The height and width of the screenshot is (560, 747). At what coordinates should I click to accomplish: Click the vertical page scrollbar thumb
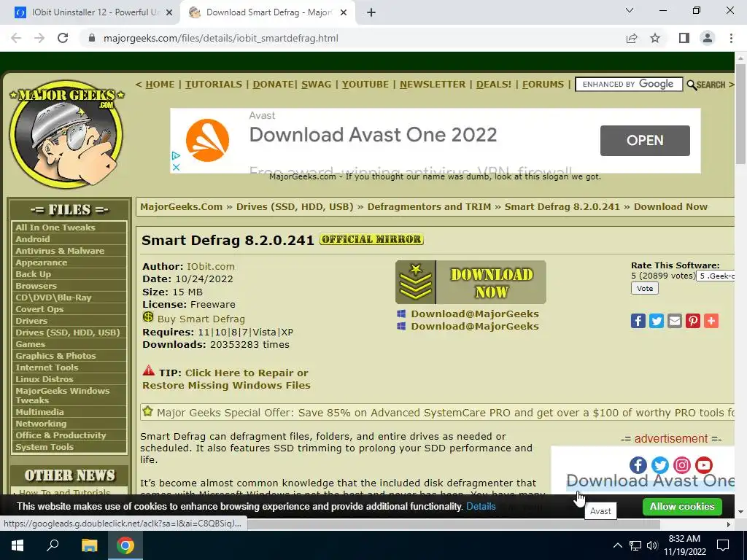click(741, 114)
